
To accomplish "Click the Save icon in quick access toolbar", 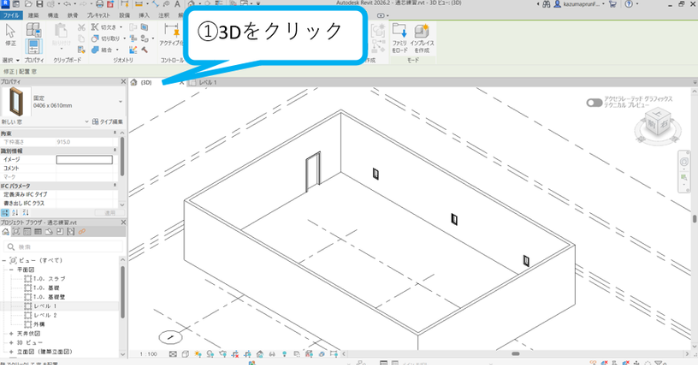I will (39, 4).
